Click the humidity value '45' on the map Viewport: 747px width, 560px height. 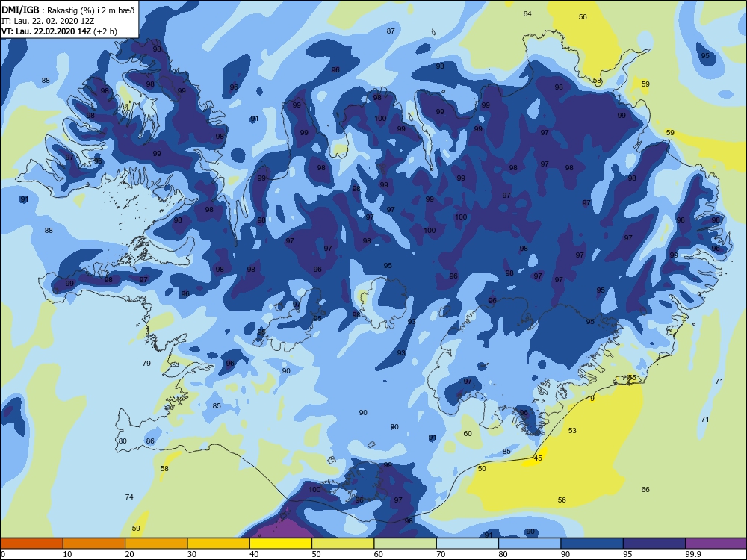click(x=538, y=458)
